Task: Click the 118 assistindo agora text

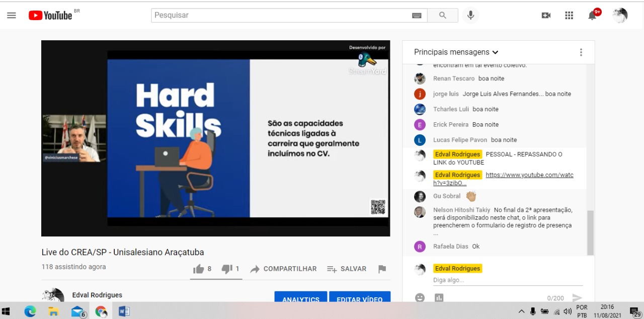Action: pos(73,267)
